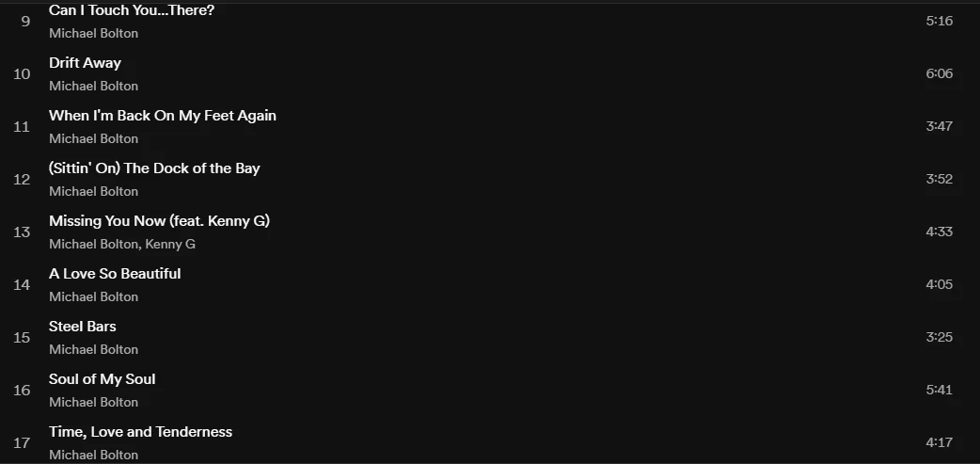Screen dimensions: 980x464
Task: Click the 4:33 duration on track 13
Action: pyautogui.click(x=940, y=232)
